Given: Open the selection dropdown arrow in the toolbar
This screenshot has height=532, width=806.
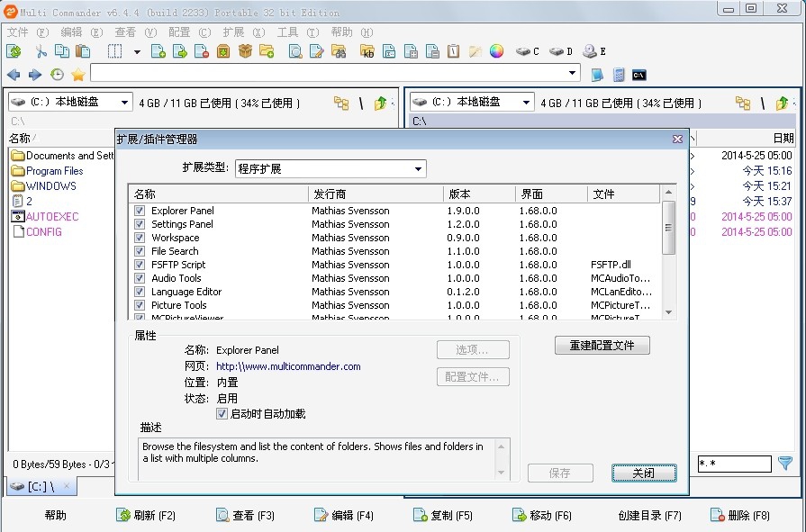Looking at the screenshot, I should (x=137, y=51).
